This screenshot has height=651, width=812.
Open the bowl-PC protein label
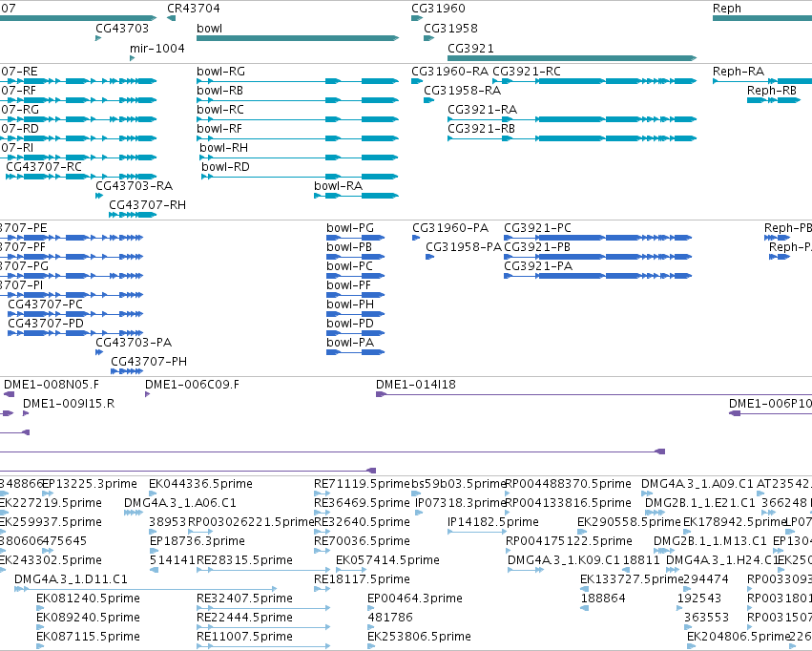click(x=349, y=266)
